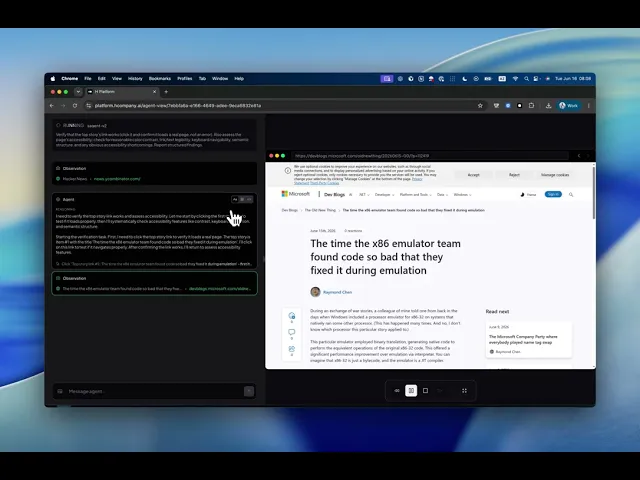Reload the platform page
The width and height of the screenshot is (640, 480).
click(x=75, y=106)
